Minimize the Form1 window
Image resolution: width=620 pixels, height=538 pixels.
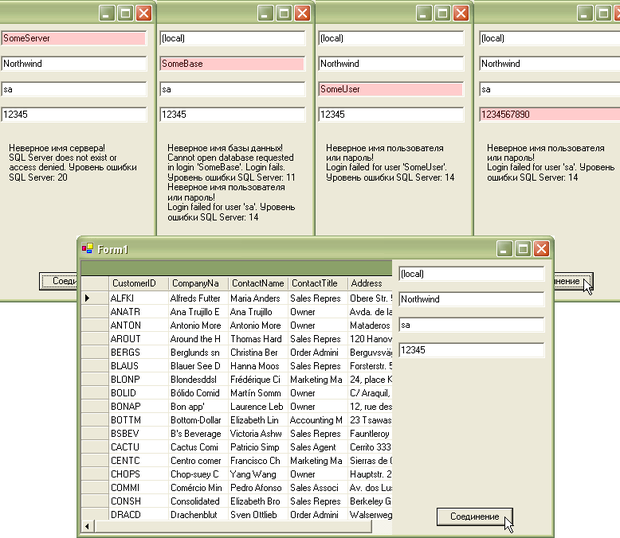(x=504, y=249)
